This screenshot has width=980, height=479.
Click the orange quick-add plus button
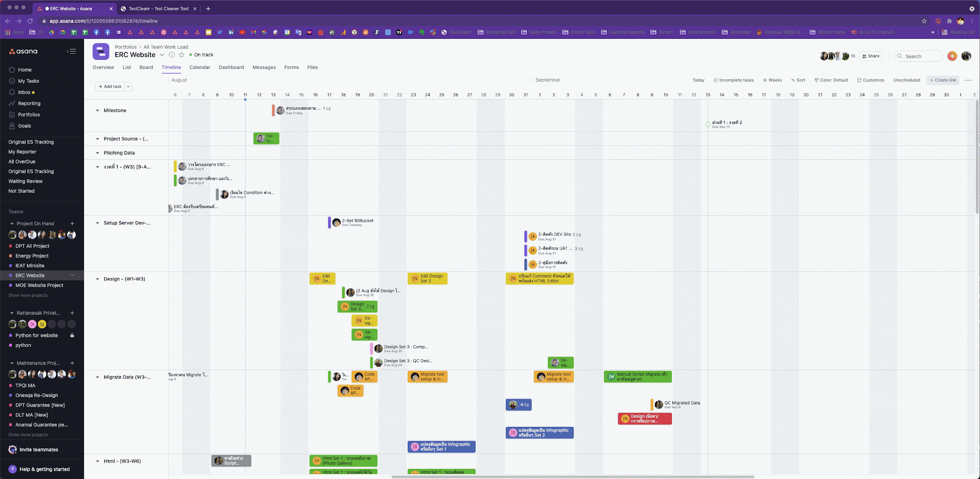click(952, 56)
